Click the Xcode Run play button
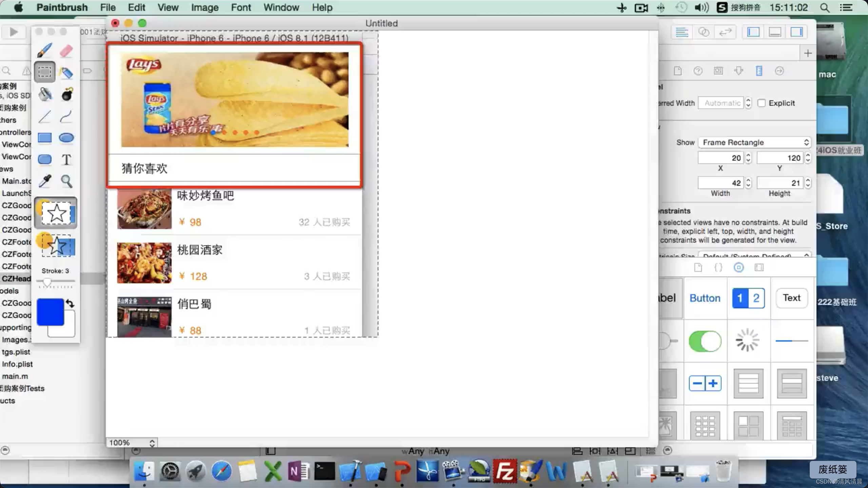Viewport: 868px width, 488px height. 14,32
